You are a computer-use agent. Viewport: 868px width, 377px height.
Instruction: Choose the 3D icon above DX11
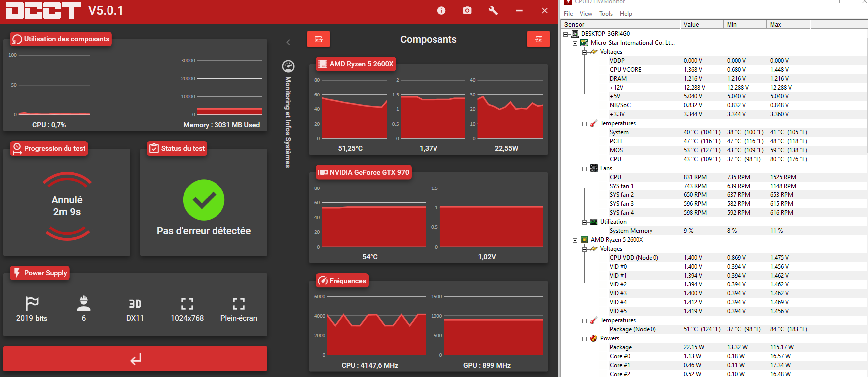pyautogui.click(x=135, y=304)
